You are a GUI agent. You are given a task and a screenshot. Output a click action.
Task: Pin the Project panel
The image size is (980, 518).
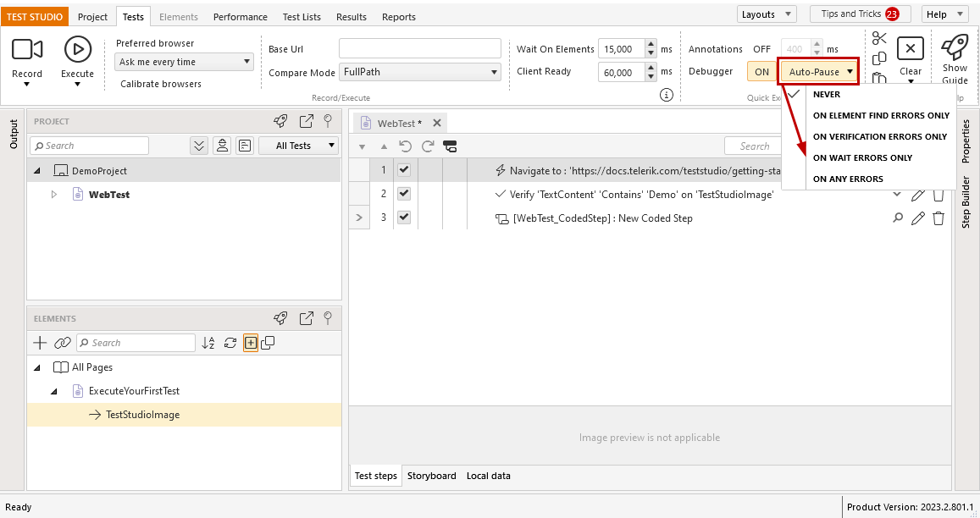point(328,121)
